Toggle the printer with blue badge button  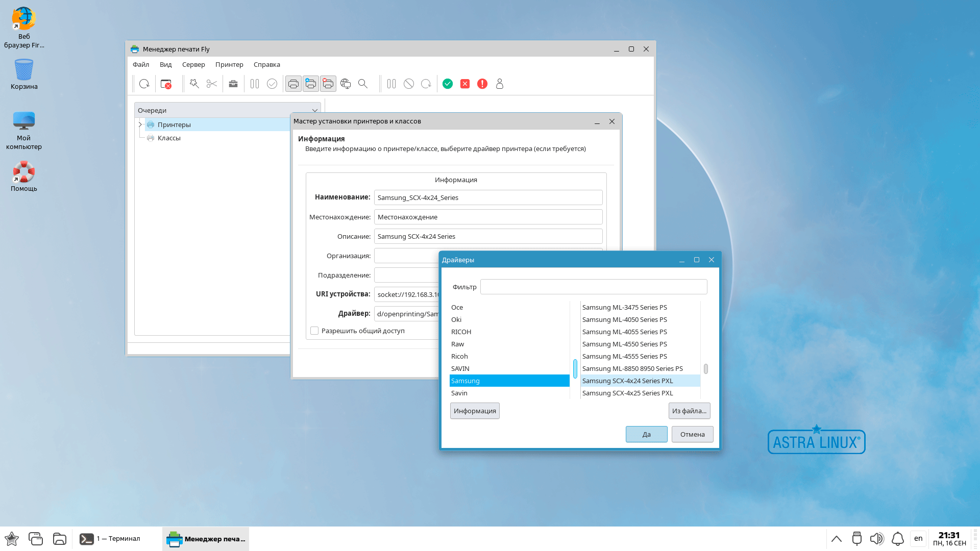tap(311, 84)
